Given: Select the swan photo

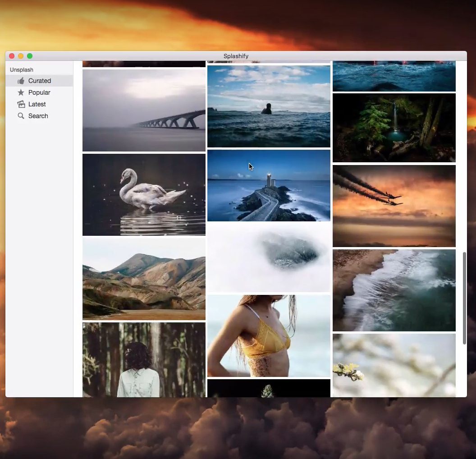Looking at the screenshot, I should (143, 194).
